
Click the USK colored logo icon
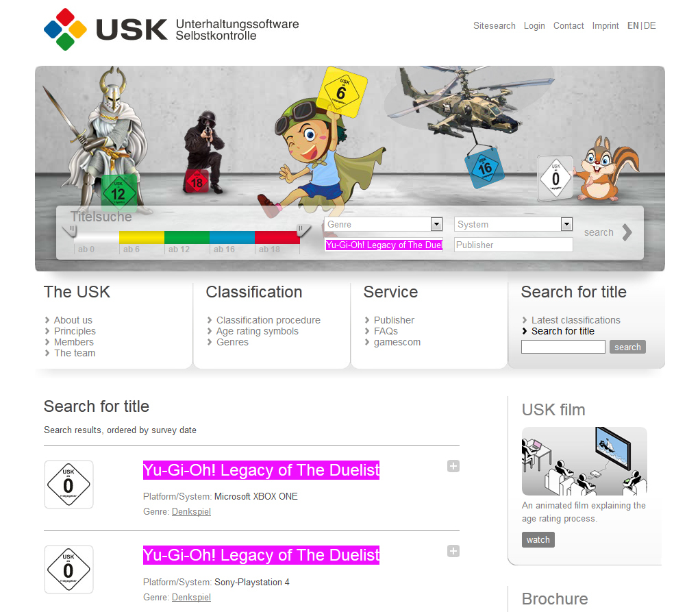(65, 29)
